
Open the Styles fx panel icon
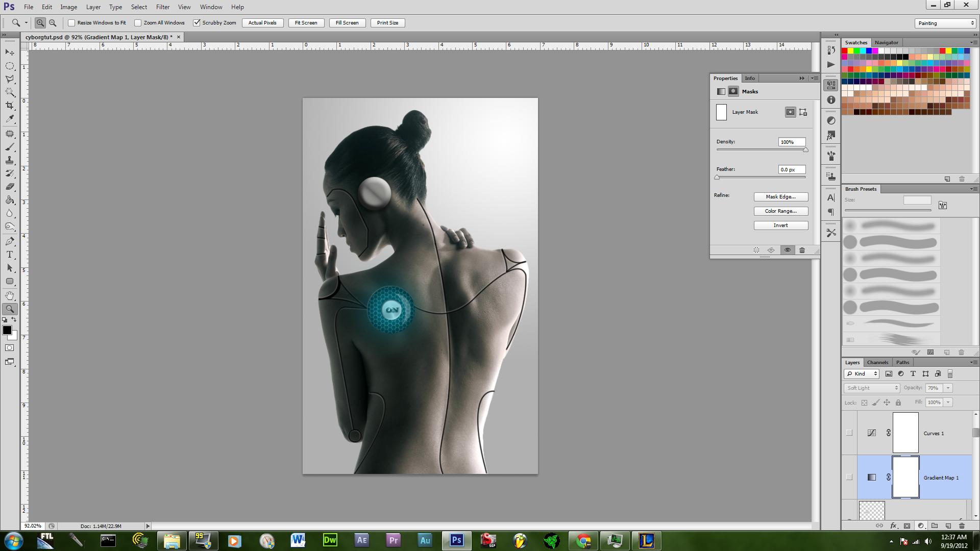(x=831, y=136)
